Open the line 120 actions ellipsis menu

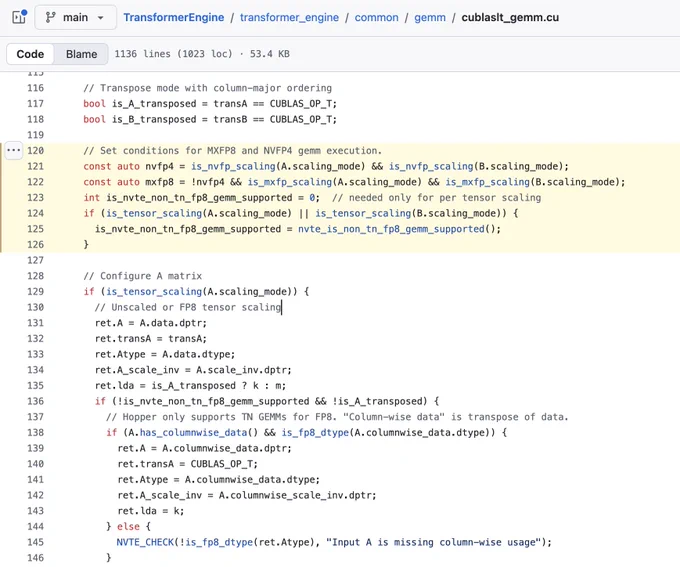click(13, 151)
